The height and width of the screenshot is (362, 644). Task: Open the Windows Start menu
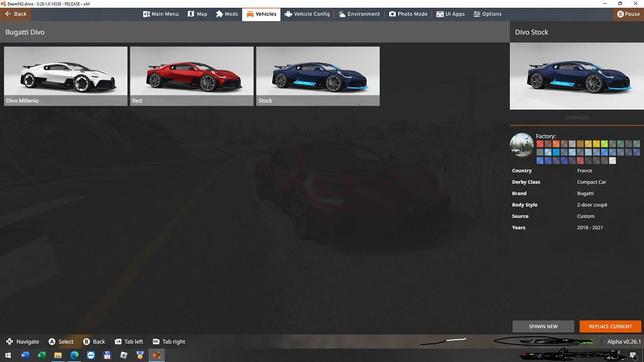(x=8, y=355)
